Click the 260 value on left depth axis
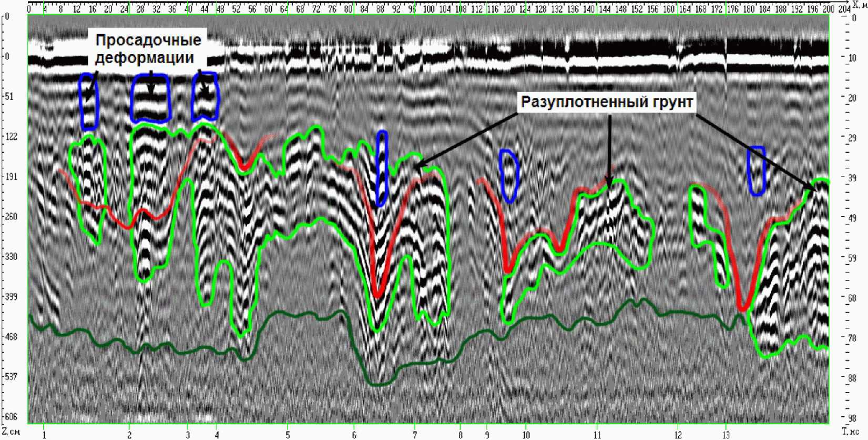 11,216
